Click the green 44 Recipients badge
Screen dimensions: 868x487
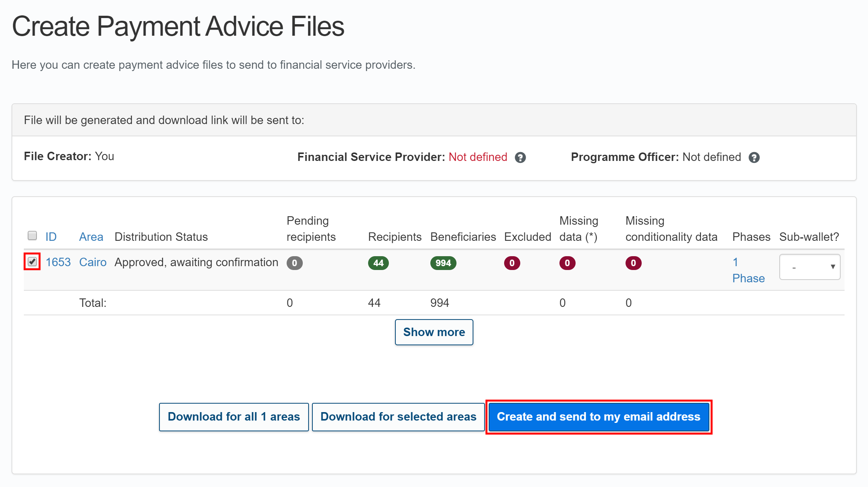click(x=378, y=263)
